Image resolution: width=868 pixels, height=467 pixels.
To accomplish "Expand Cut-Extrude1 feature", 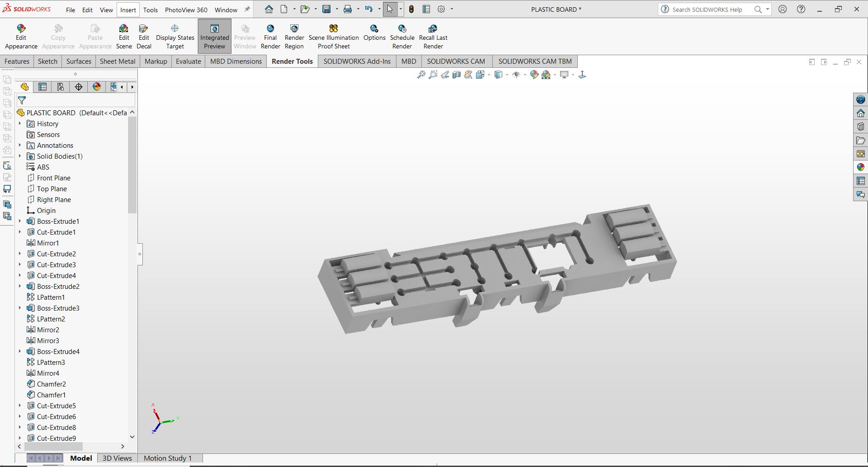I will coord(20,232).
